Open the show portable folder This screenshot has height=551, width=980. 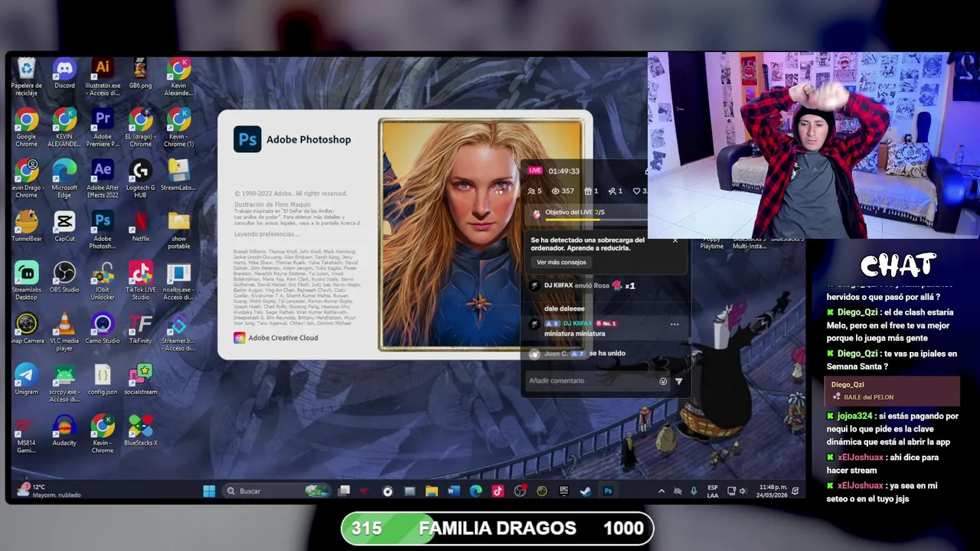[178, 230]
